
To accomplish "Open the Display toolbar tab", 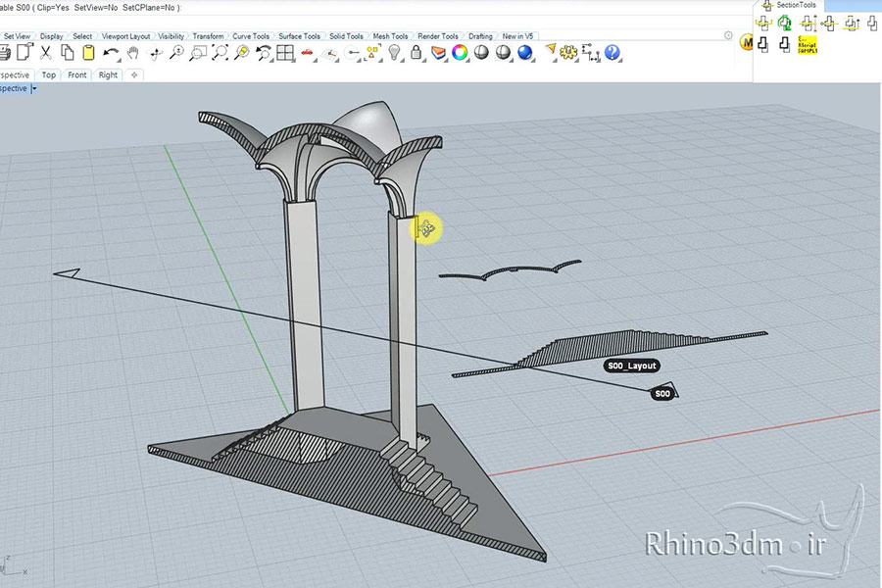I will 52,36.
